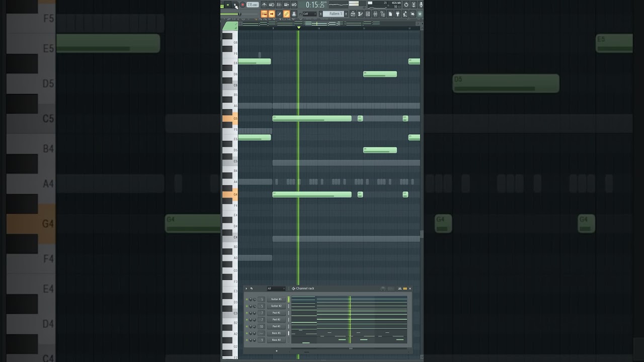
Task: Click the play arrow in Channel rack header
Action: [247, 289]
